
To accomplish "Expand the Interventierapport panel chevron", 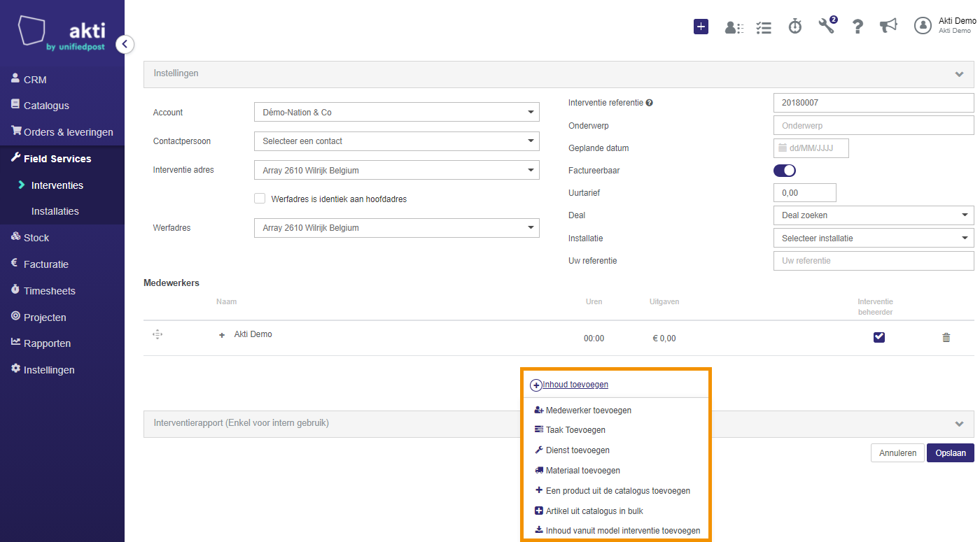I will [959, 424].
